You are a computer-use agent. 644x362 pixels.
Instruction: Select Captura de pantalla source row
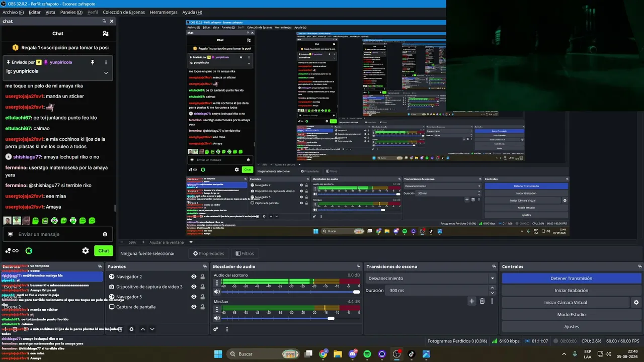click(x=157, y=307)
